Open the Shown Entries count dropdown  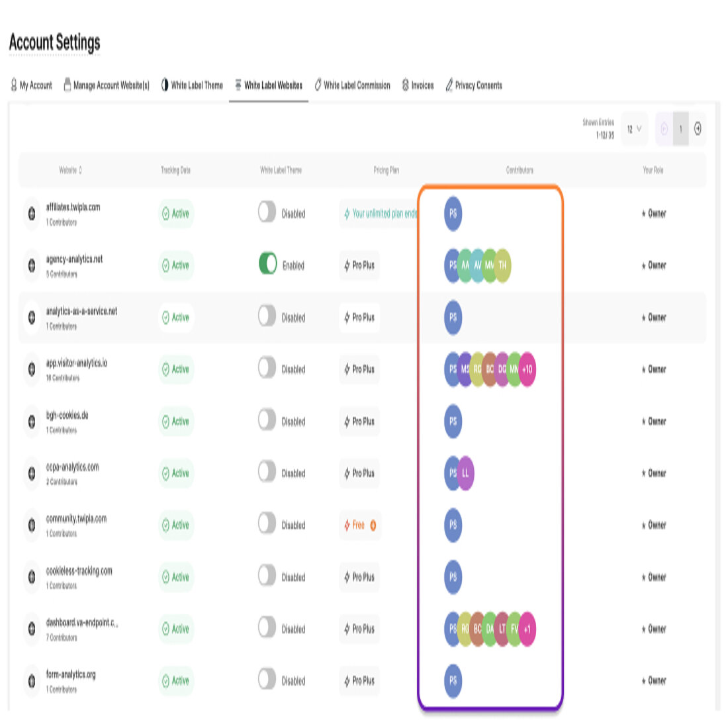[633, 129]
